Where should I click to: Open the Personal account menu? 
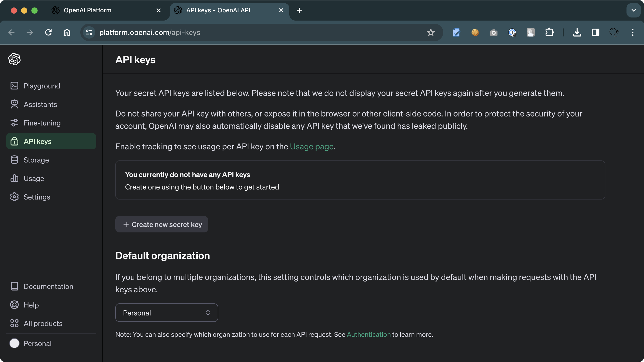click(37, 343)
